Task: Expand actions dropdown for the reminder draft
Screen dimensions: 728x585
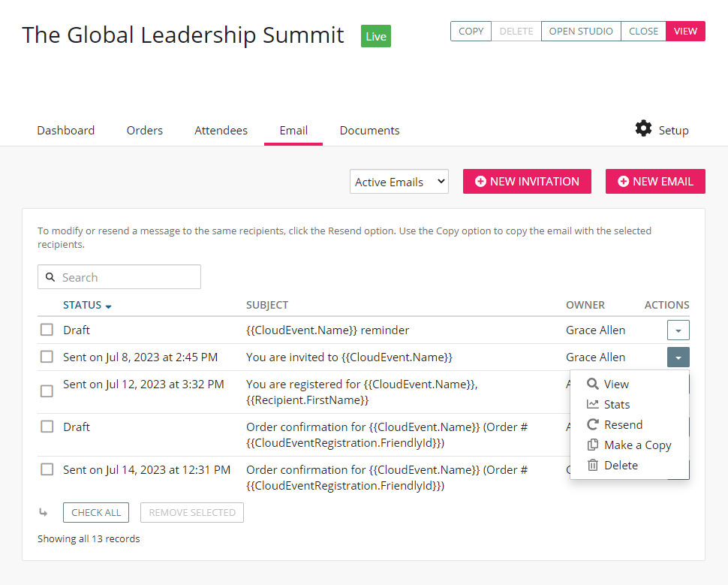Action: (x=678, y=330)
